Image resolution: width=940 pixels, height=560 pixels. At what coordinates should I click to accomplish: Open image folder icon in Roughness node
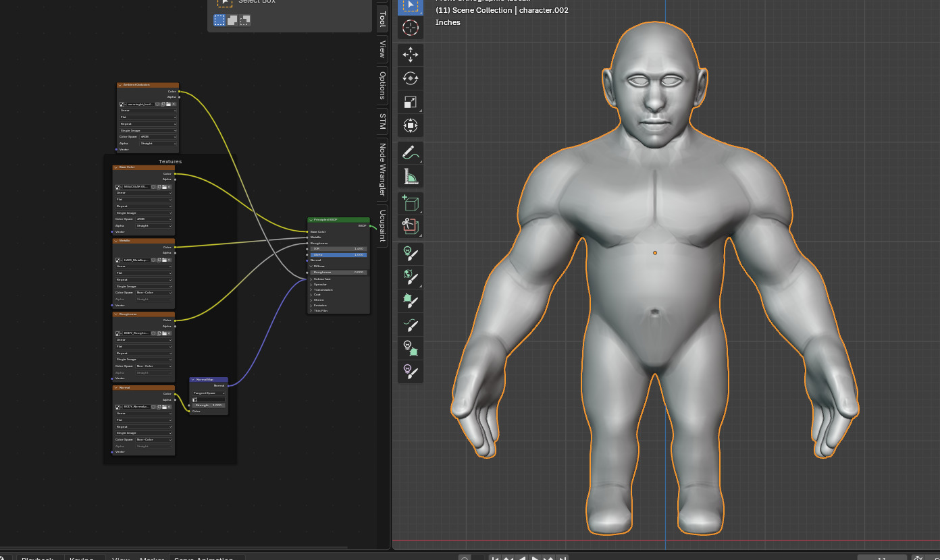pyautogui.click(x=164, y=333)
